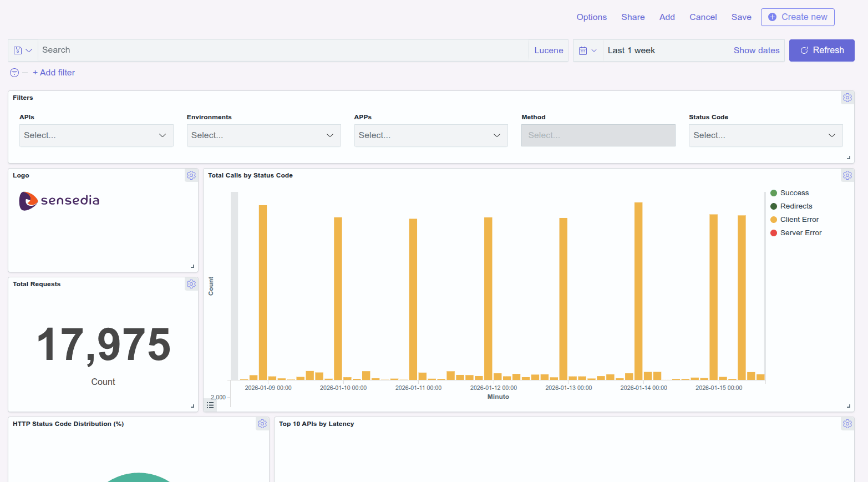Toggle Server Error series in chart legend

[x=800, y=232]
